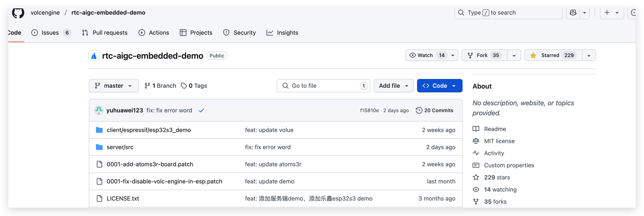
Task: Open the blue Code dropdown
Action: pos(439,86)
